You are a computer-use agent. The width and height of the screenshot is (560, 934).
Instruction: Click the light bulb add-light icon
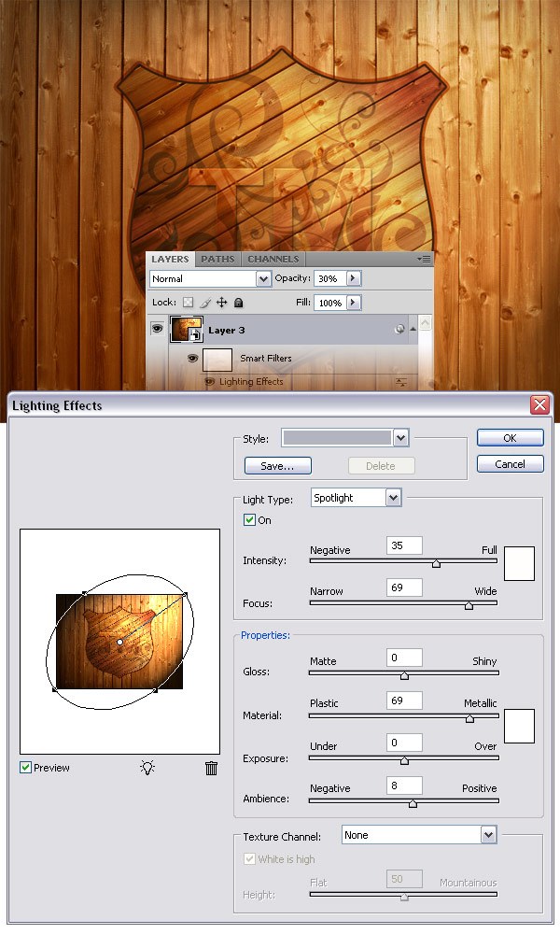point(147,767)
